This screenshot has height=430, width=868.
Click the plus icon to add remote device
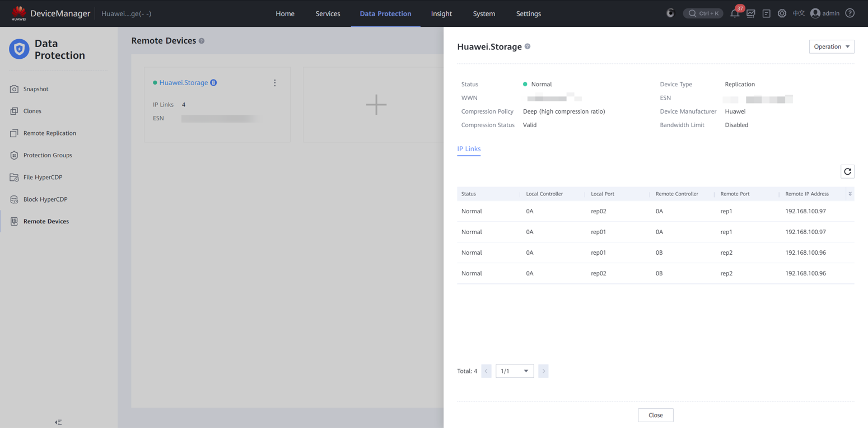click(x=376, y=105)
